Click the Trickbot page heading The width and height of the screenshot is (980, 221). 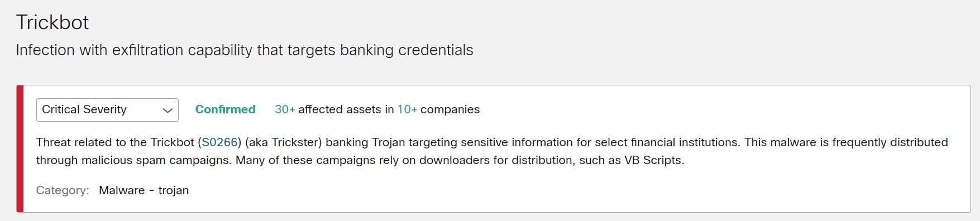tap(52, 22)
